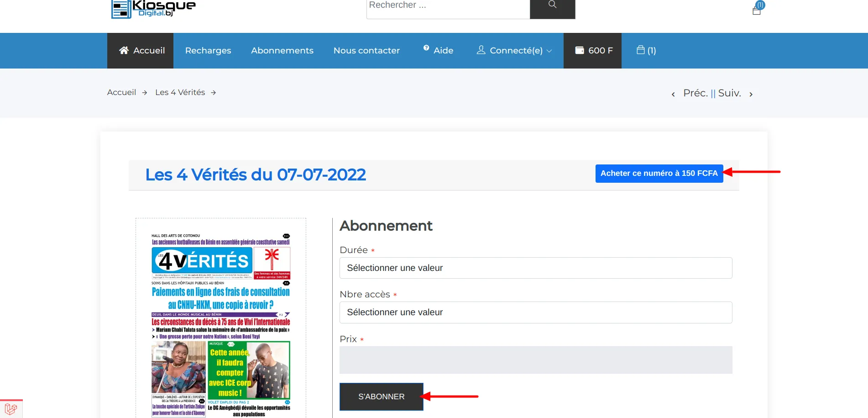Click the wallet icon beside 600 F
The height and width of the screenshot is (418, 868).
pos(580,50)
